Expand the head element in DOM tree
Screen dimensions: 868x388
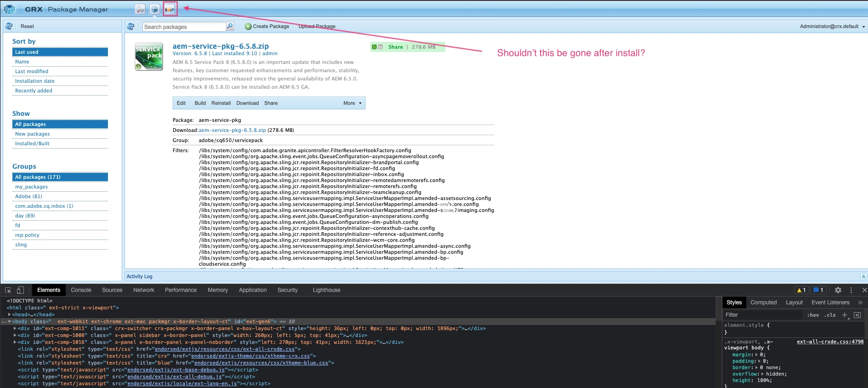click(x=9, y=314)
